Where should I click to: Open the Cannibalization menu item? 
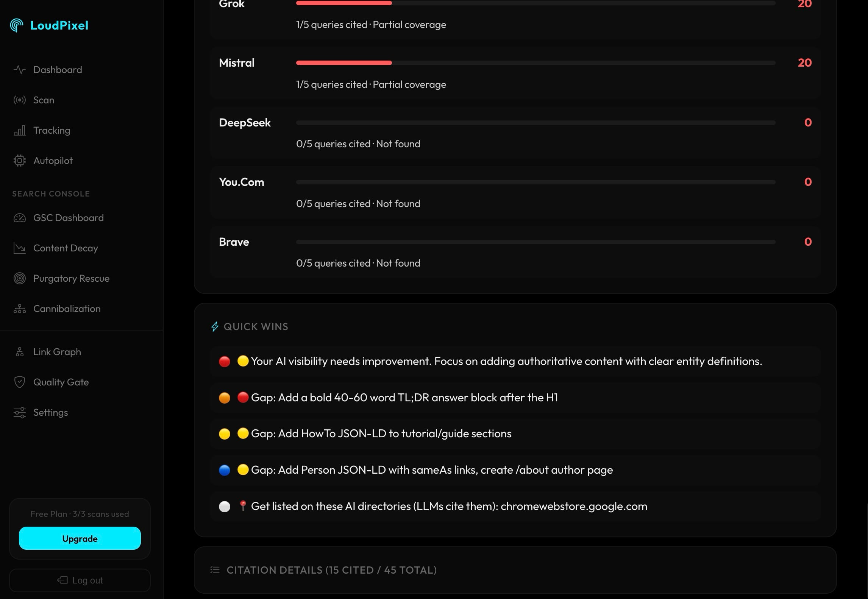[67, 309]
